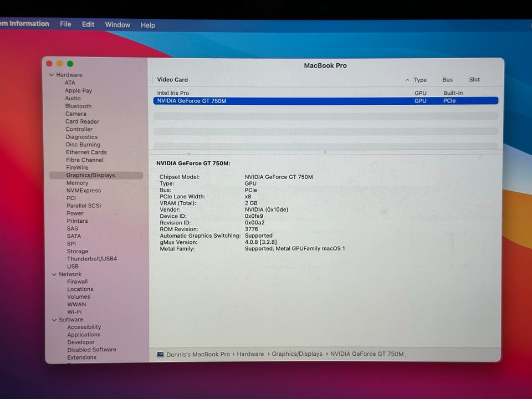Select SAS in the sidebar
Screen dimensions: 532x399
pos(72,229)
